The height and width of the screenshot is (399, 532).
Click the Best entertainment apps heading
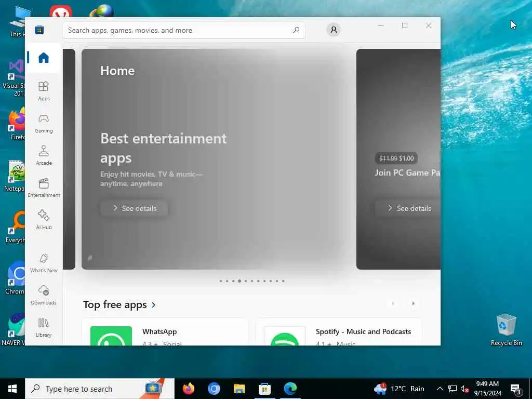coord(164,148)
